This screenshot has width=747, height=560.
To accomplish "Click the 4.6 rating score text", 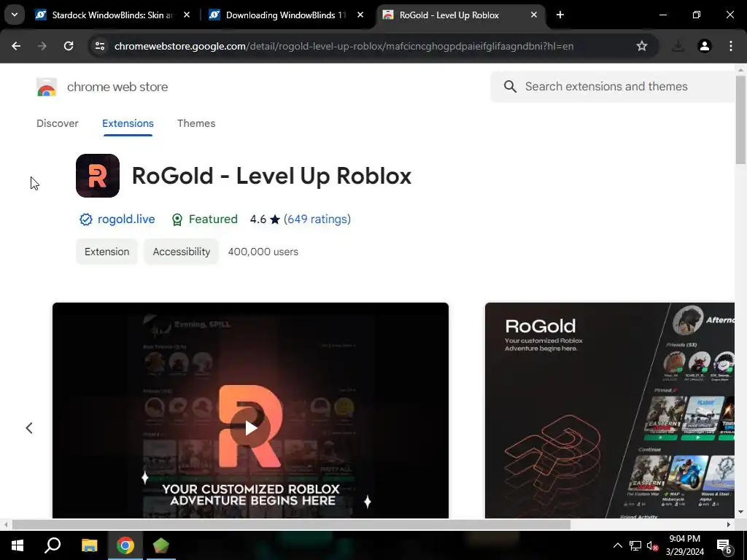I will [x=258, y=219].
